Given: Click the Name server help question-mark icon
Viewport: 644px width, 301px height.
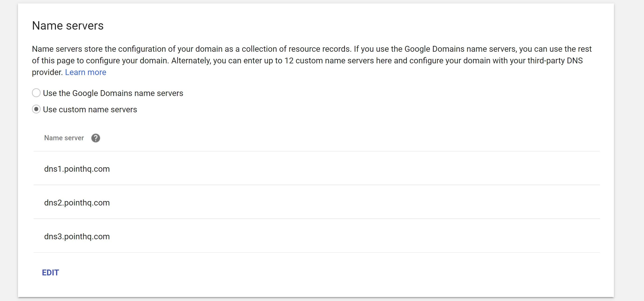Looking at the screenshot, I should 96,138.
